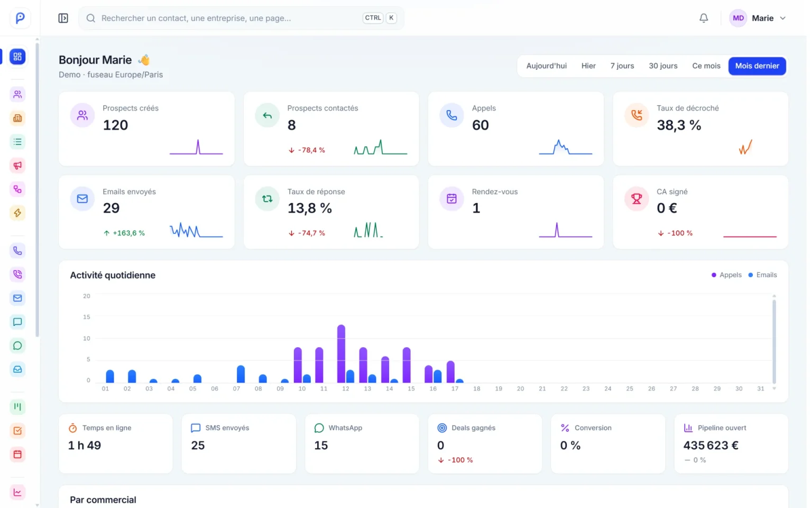Open the contacts people icon in sidebar
The width and height of the screenshot is (812, 508).
pos(17,94)
